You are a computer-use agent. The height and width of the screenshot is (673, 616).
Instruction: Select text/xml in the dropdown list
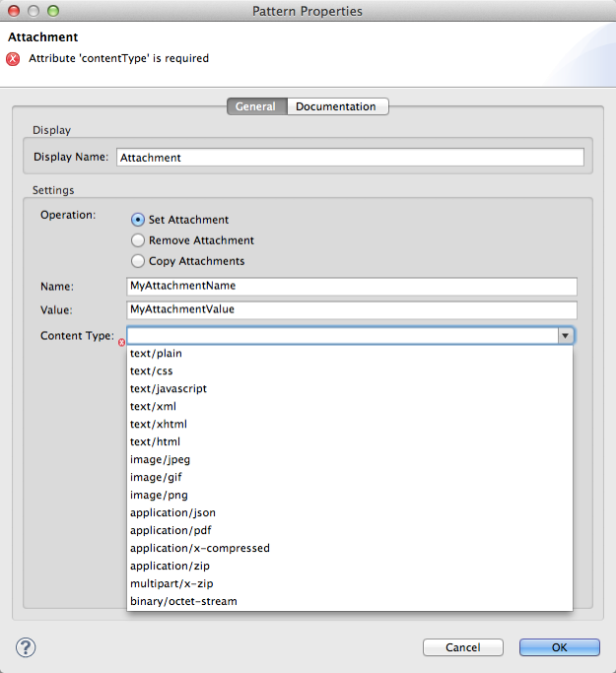pos(155,406)
